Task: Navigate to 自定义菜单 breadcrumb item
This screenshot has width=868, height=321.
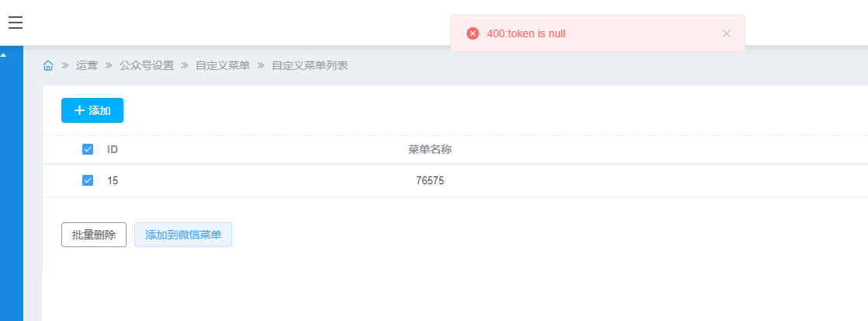Action: (223, 65)
